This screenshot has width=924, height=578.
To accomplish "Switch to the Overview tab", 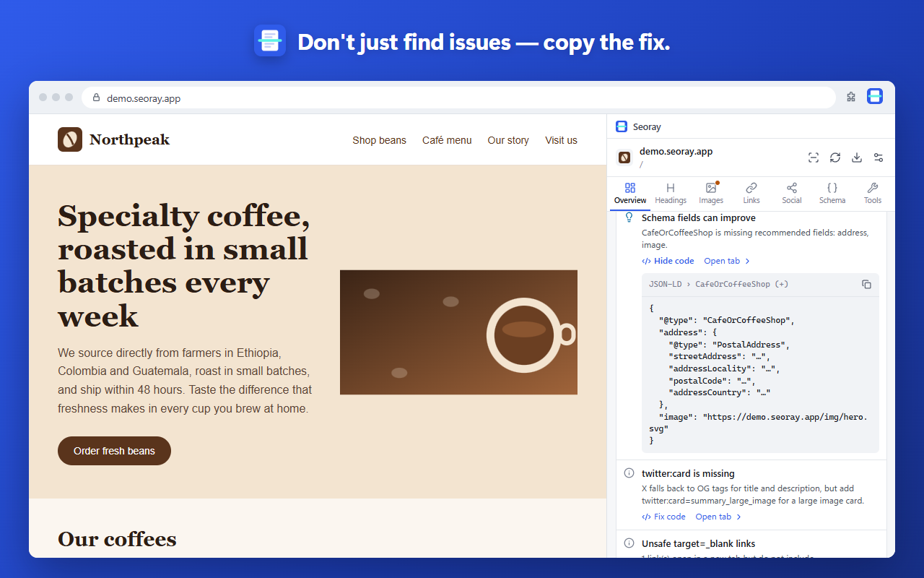I will [630, 194].
